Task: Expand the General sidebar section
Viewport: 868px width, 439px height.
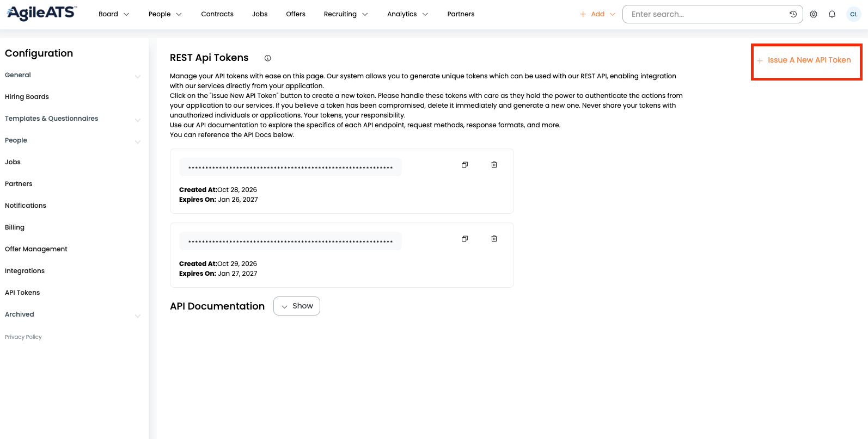Action: pyautogui.click(x=73, y=75)
